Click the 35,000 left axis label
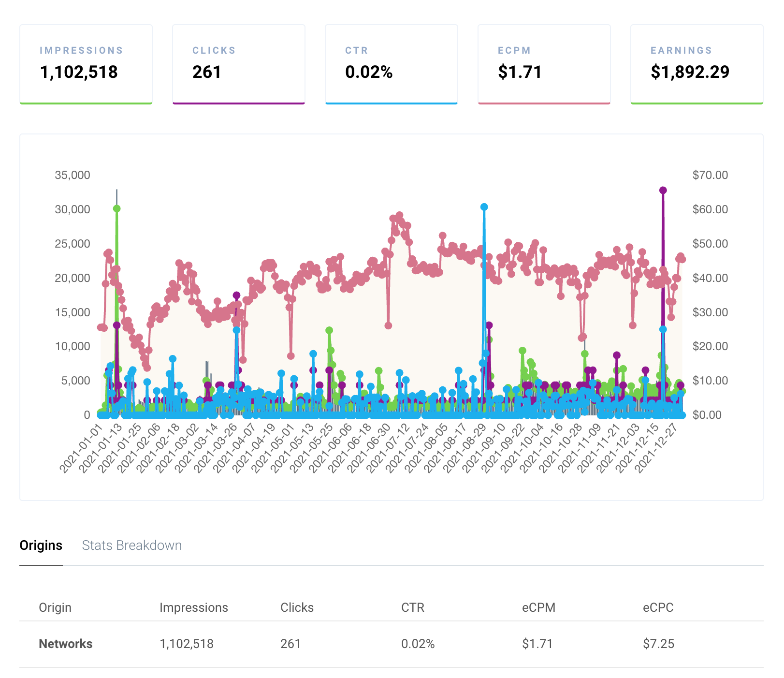The height and width of the screenshot is (678, 784). [73, 175]
